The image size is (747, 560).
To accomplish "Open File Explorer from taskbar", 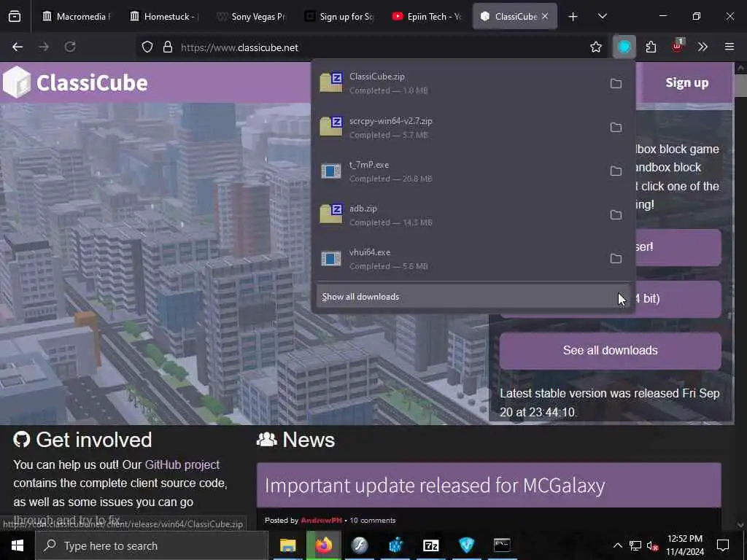I will pos(287,545).
